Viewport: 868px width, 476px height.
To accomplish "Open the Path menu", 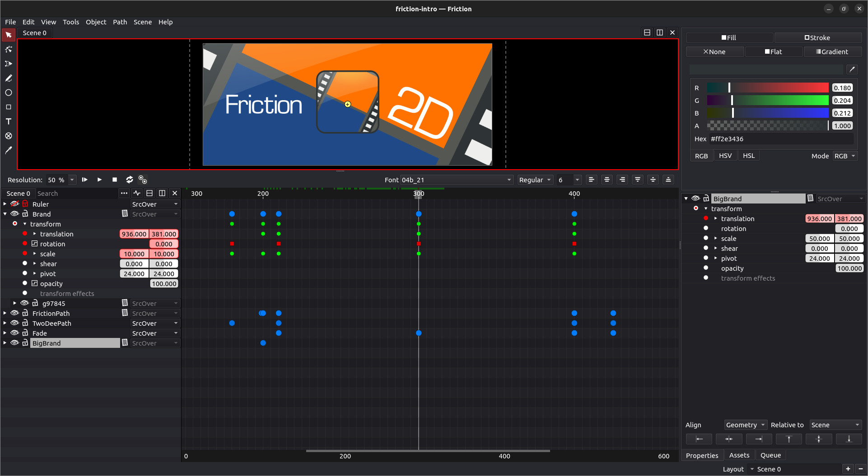I will (120, 22).
